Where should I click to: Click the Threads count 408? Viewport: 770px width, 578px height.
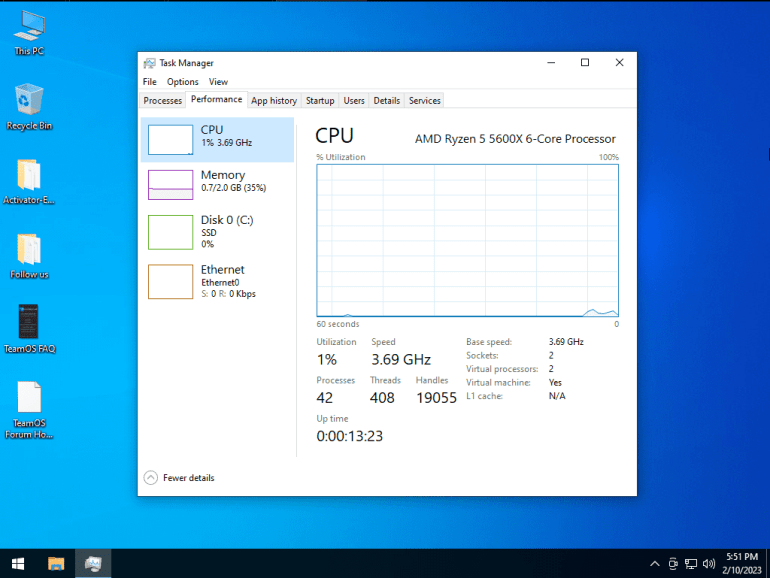pyautogui.click(x=382, y=398)
